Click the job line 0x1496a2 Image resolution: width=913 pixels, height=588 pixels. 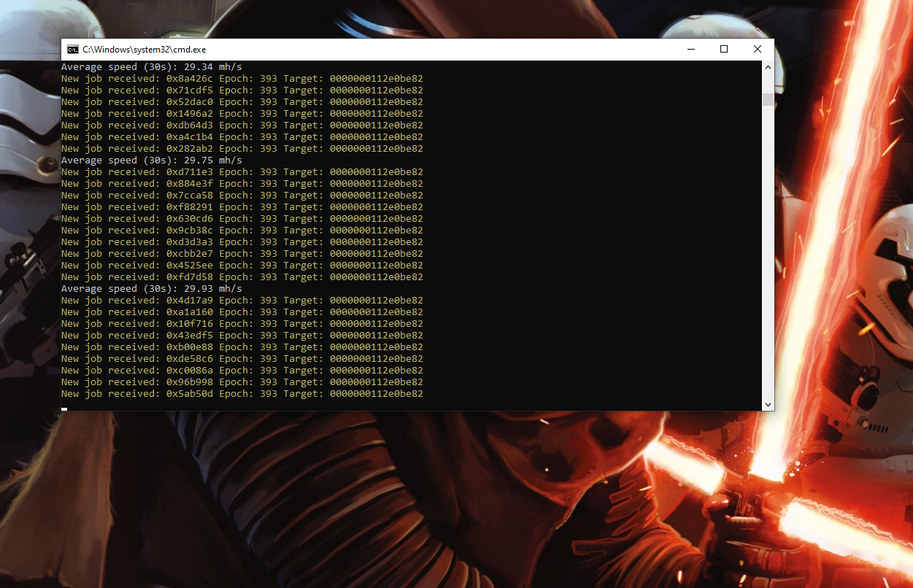(x=242, y=114)
